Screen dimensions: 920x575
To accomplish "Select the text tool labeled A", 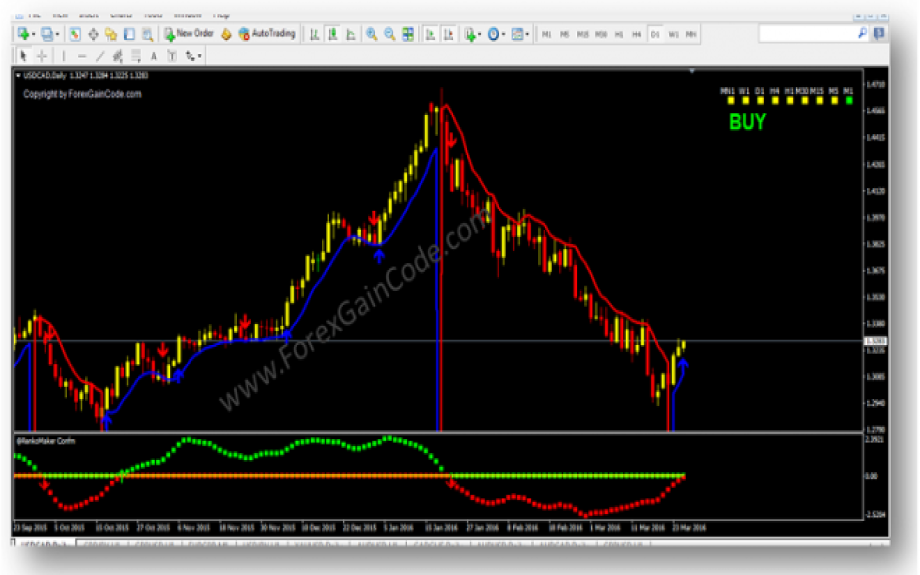I will tap(154, 56).
